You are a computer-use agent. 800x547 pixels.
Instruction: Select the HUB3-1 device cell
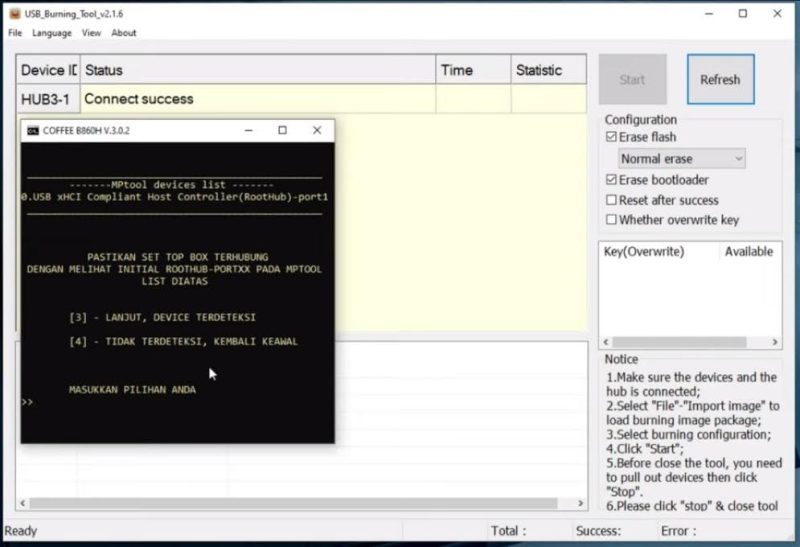[48, 99]
